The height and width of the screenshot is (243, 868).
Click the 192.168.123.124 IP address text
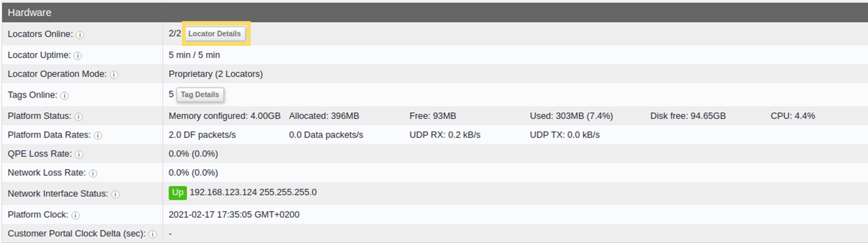coord(223,192)
